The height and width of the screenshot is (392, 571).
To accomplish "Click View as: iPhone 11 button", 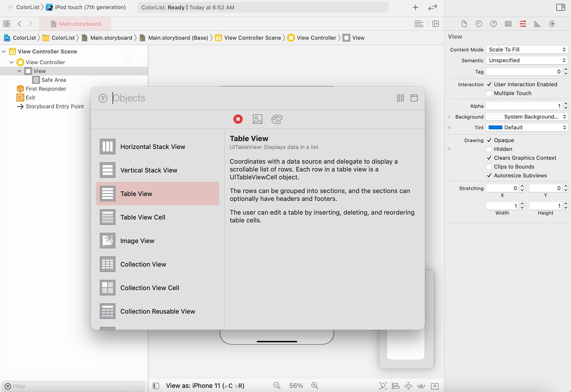I will click(x=205, y=386).
